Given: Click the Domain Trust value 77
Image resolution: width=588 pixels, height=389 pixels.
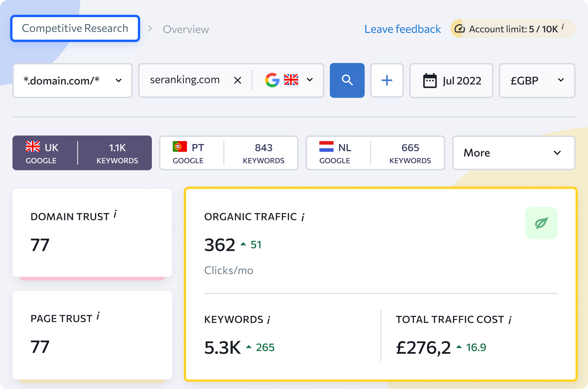Looking at the screenshot, I should [x=40, y=245].
